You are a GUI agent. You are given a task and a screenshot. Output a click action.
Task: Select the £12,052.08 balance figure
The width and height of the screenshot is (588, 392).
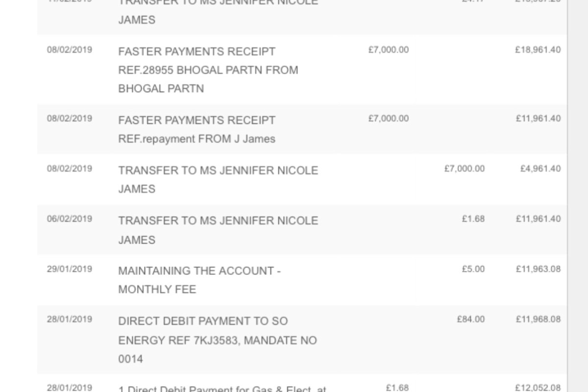pyautogui.click(x=538, y=388)
